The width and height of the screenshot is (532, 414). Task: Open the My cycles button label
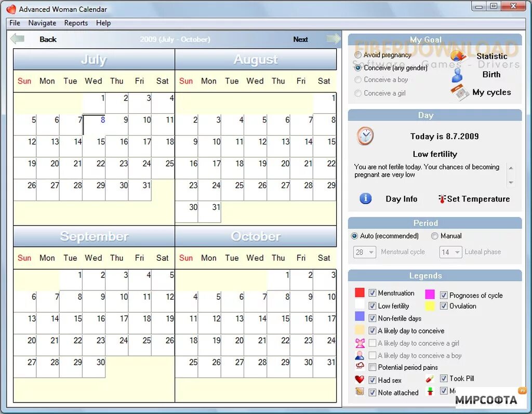point(491,92)
